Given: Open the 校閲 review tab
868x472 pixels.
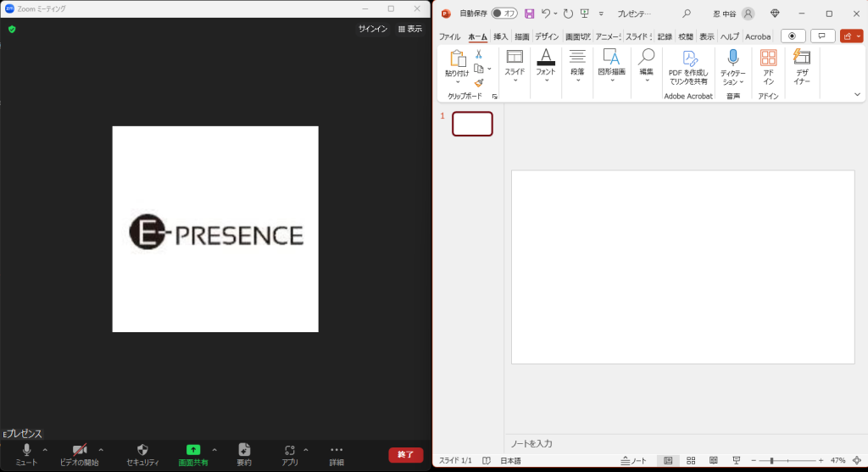Looking at the screenshot, I should click(x=686, y=36).
